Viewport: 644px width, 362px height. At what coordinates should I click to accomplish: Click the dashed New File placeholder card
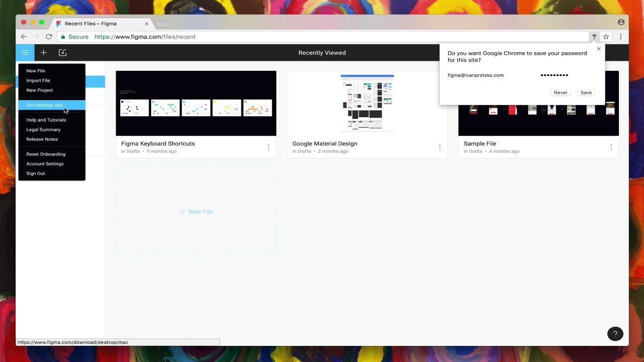(196, 211)
